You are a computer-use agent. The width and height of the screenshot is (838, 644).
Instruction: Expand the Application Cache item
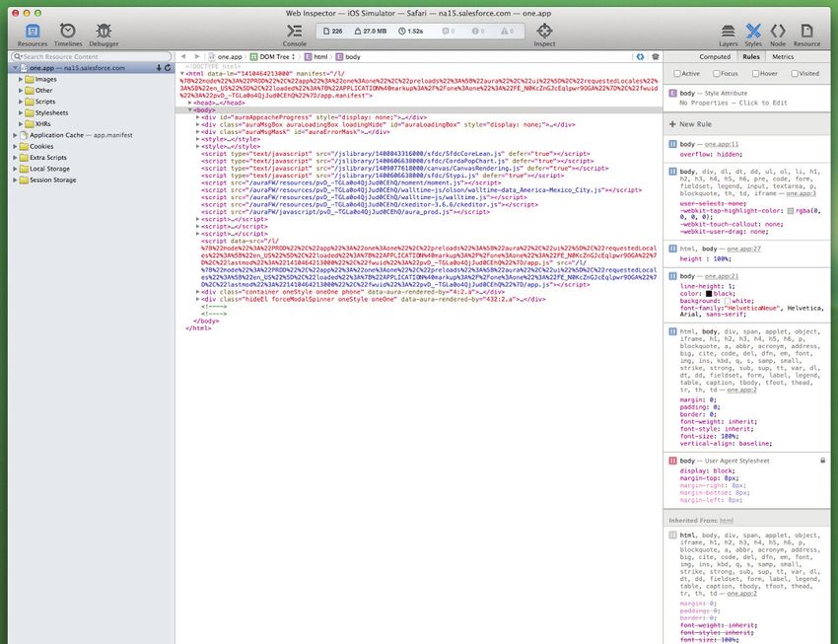(x=15, y=135)
